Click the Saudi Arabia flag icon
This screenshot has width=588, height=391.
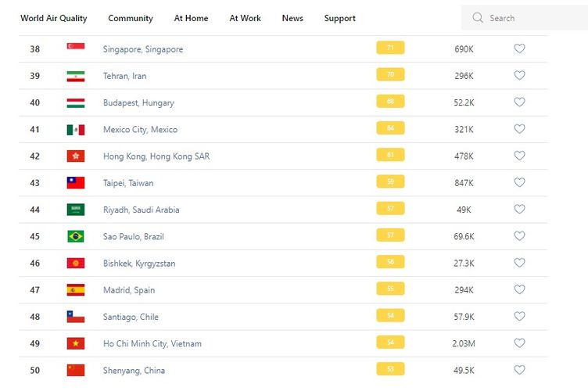76,210
